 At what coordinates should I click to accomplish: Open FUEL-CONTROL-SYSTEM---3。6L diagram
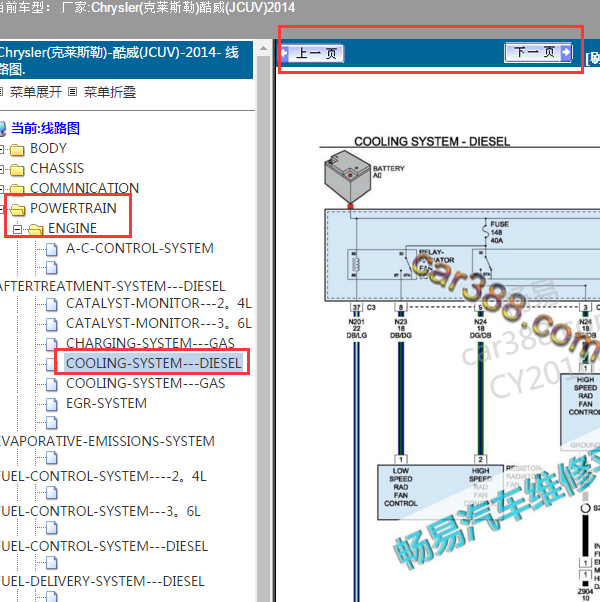click(100, 511)
